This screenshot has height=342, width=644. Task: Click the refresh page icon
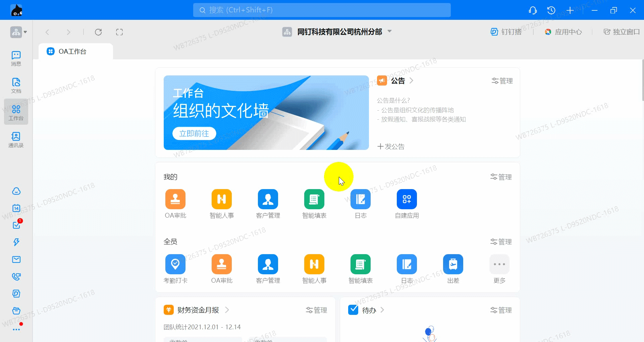coord(98,32)
